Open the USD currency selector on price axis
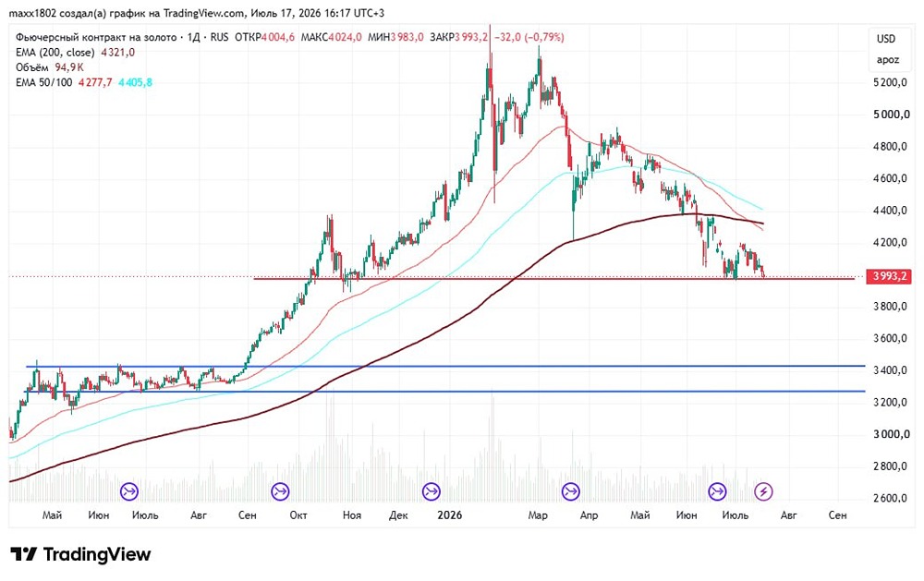 click(886, 39)
